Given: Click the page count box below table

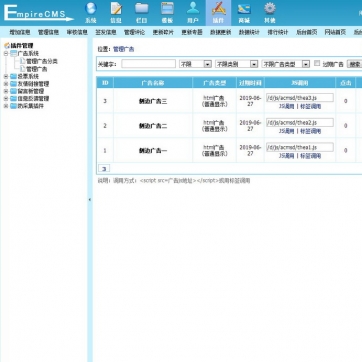Looking at the screenshot, I should click(x=104, y=169).
